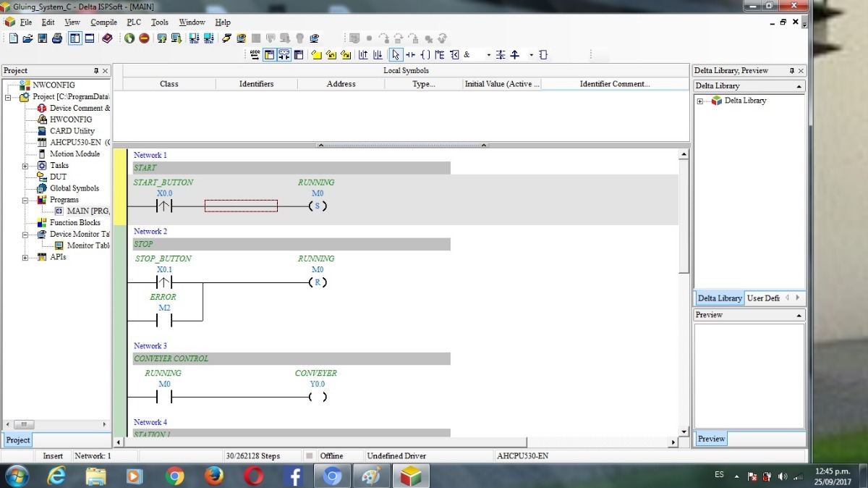Click the red stop circle toolbar icon
The height and width of the screenshot is (488, 868).
click(x=144, y=38)
